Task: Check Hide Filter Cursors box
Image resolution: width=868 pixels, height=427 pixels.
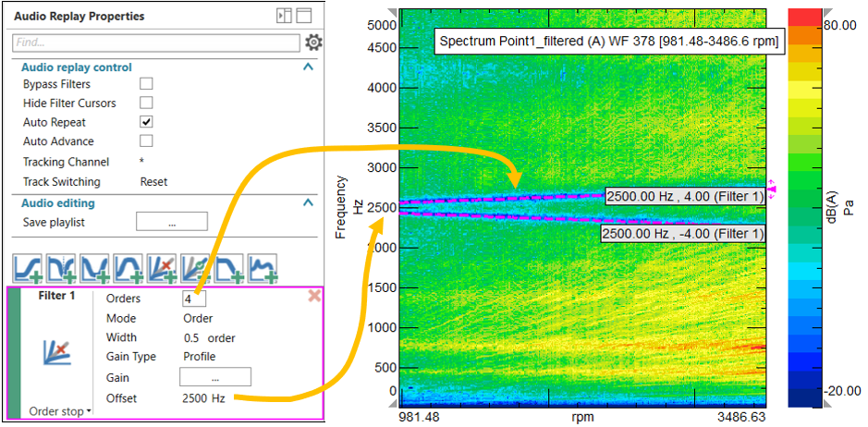Action: tap(146, 103)
